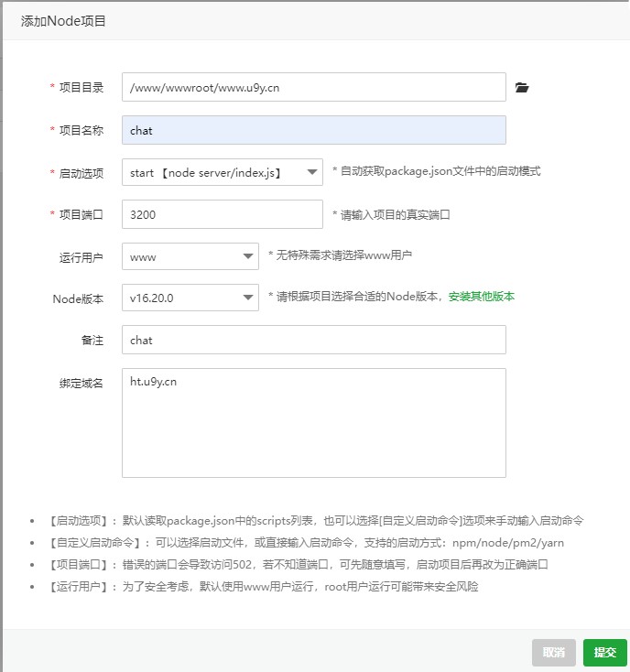This screenshot has width=630, height=672.
Task: Focus the 项目名称 input field
Action: [x=313, y=130]
